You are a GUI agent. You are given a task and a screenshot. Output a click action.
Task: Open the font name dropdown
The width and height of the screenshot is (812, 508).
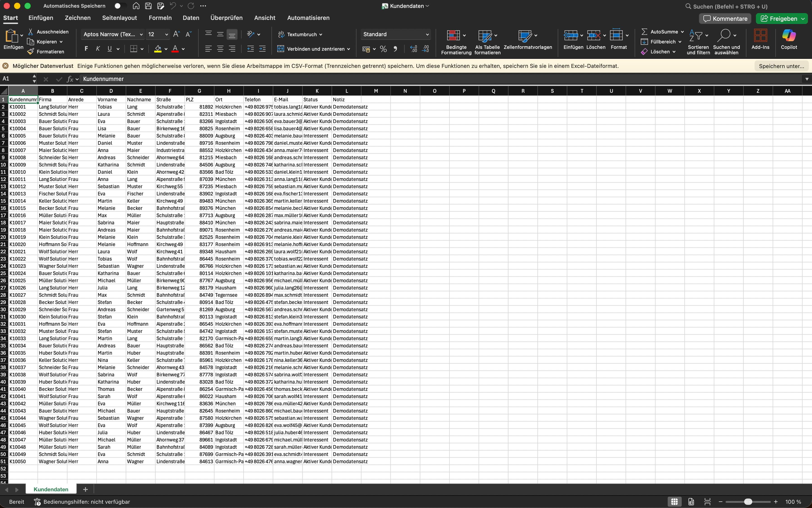[141, 34]
